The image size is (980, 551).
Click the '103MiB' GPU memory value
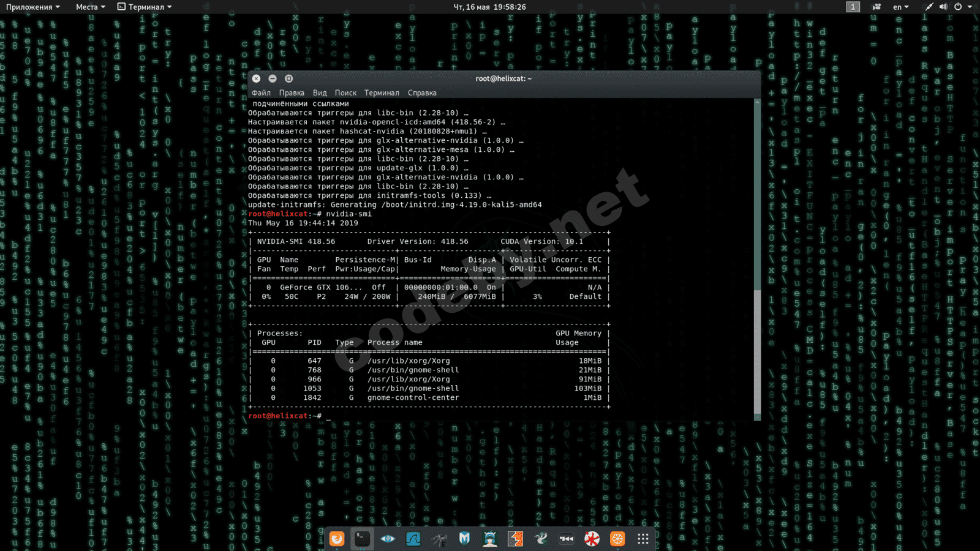588,389
